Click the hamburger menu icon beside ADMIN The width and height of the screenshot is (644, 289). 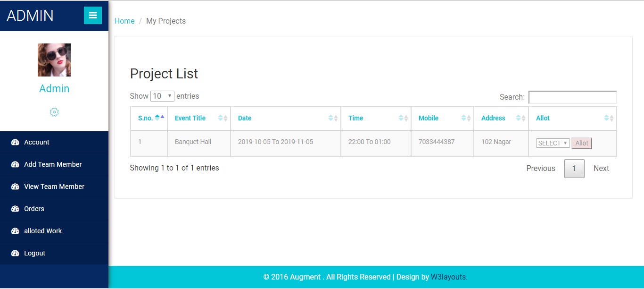click(92, 15)
